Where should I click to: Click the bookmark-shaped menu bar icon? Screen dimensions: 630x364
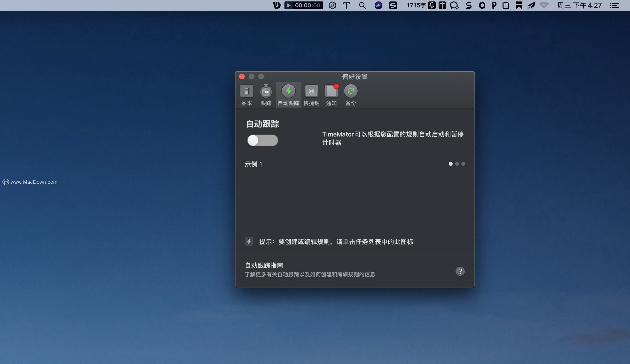519,5
